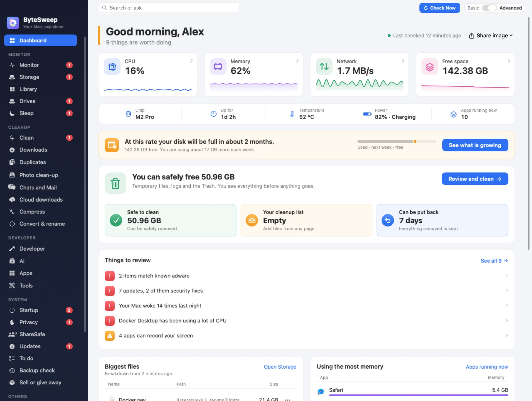
Task: Click the Network up-down arrows icon
Action: 324,67
